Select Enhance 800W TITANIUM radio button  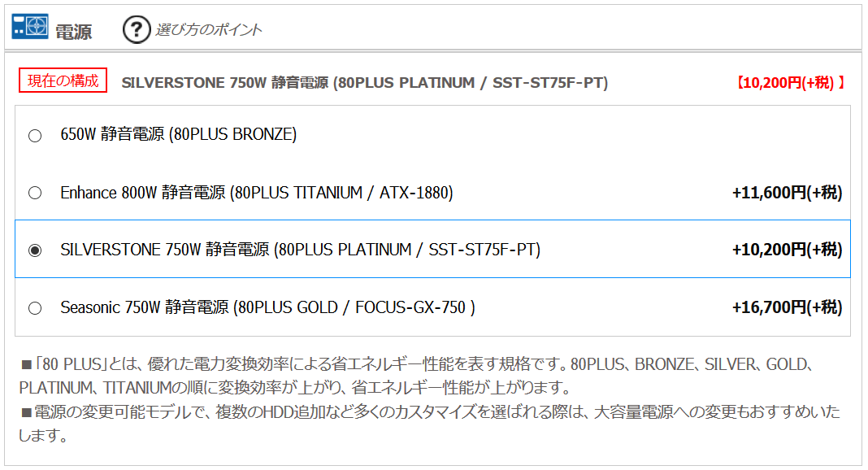click(35, 193)
